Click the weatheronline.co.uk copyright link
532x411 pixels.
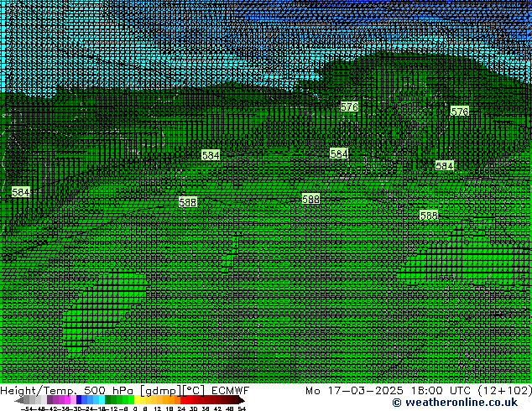(455, 403)
